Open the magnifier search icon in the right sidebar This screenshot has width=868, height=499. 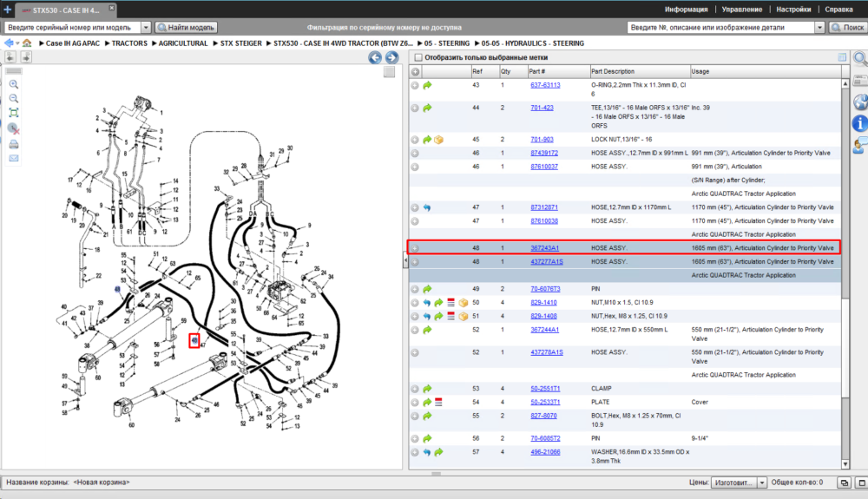click(860, 58)
